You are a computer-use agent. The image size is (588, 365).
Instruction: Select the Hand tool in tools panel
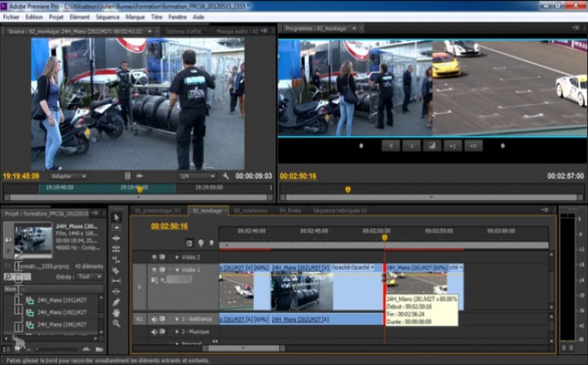[117, 312]
